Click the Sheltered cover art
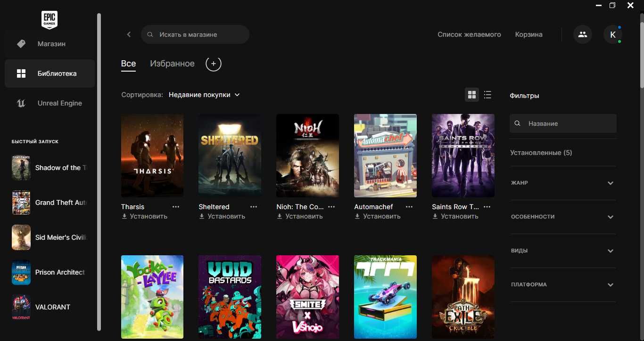This screenshot has height=341, width=644. 230,155
